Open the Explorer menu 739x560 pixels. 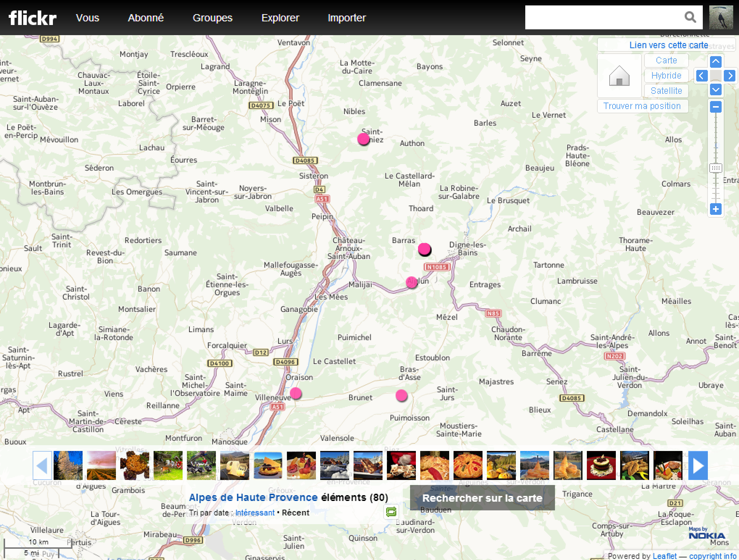280,18
